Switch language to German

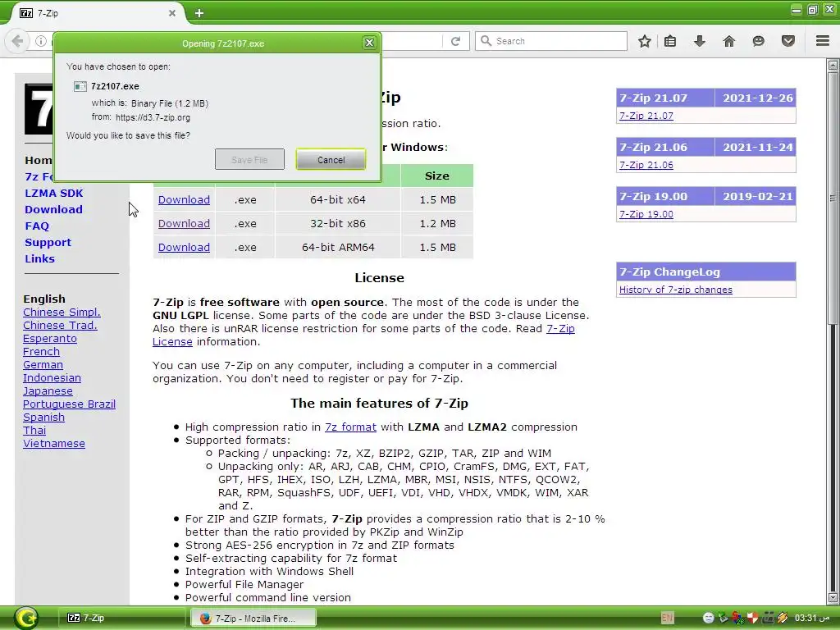point(43,365)
